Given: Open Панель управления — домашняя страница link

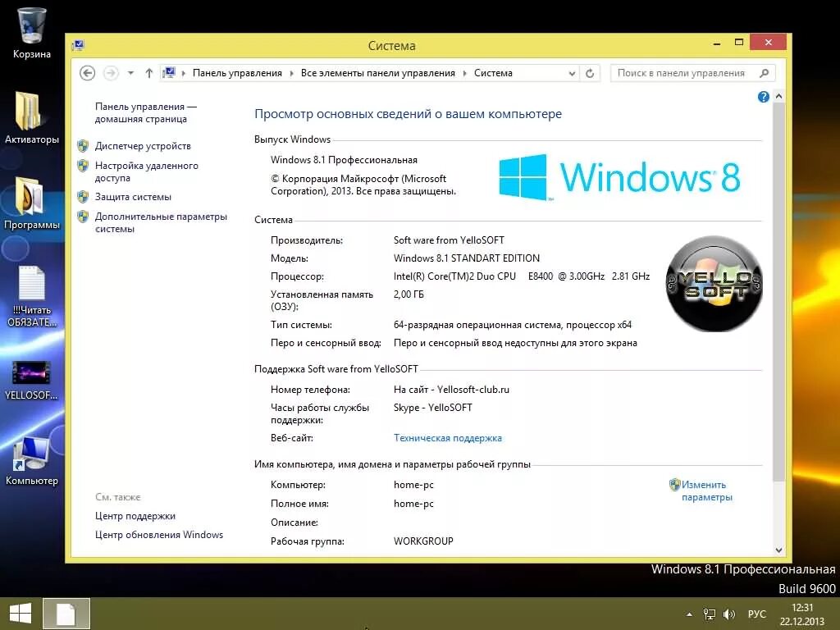Looking at the screenshot, I should pyautogui.click(x=146, y=112).
